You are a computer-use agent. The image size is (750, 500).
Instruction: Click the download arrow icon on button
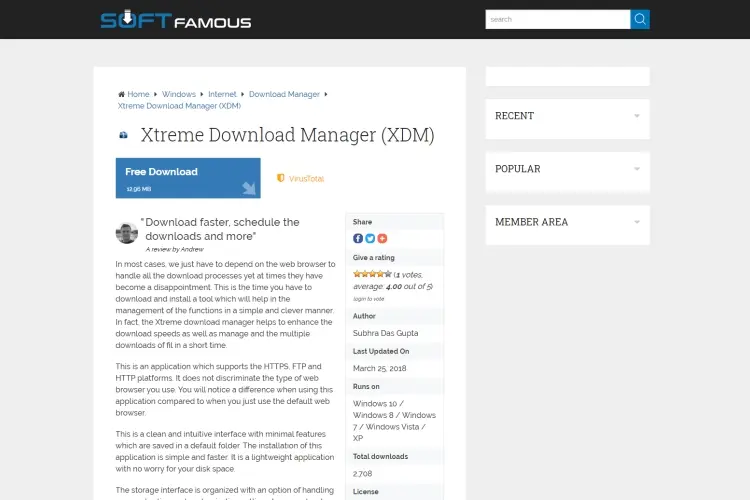pyautogui.click(x=248, y=188)
